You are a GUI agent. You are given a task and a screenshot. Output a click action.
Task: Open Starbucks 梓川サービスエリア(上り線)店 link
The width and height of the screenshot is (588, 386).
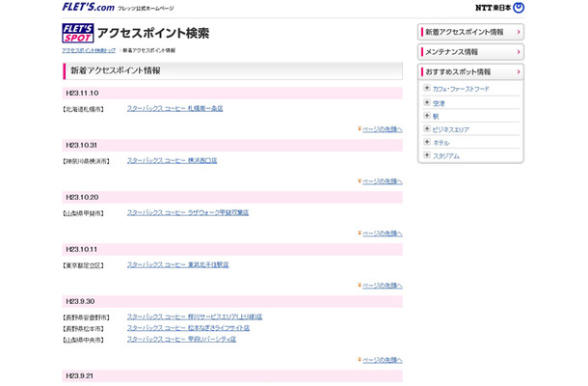195,317
